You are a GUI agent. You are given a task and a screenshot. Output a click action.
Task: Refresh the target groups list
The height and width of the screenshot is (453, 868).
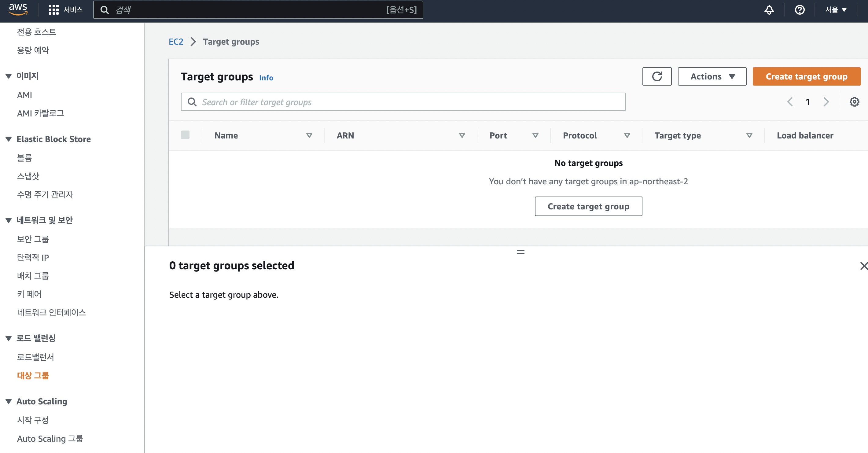click(657, 76)
